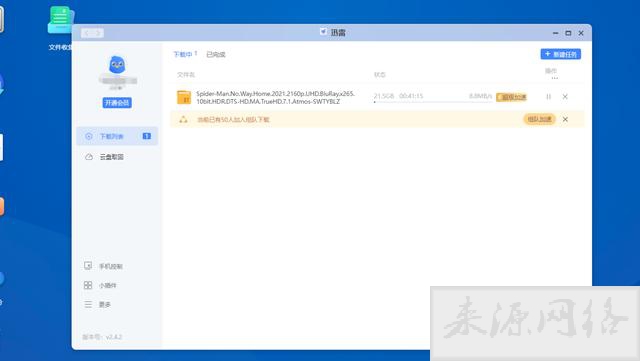Pause the Spider-Man download task

click(549, 97)
